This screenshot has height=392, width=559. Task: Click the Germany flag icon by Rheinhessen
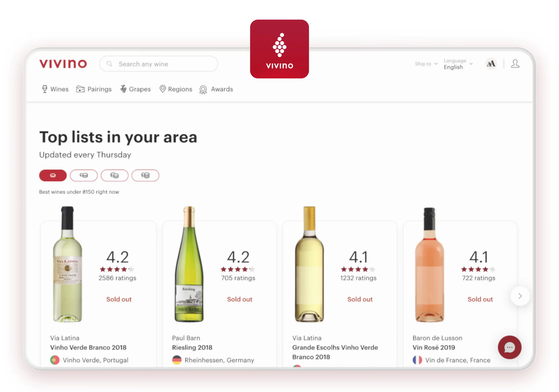(x=177, y=360)
